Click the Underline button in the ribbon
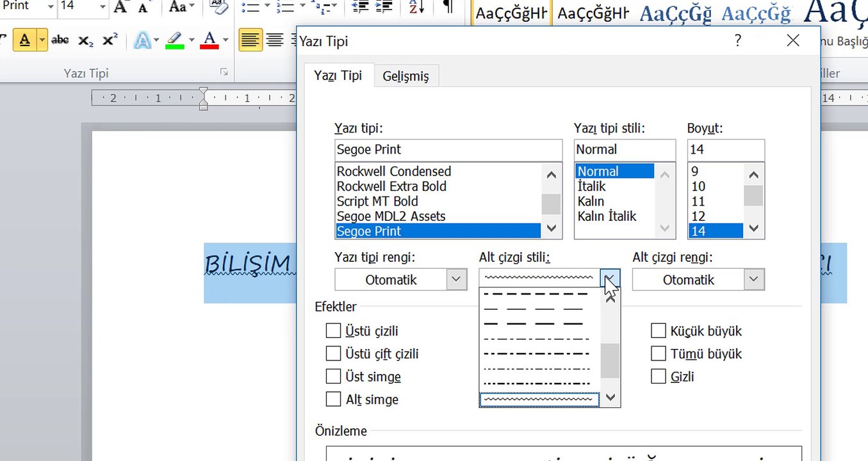 pyautogui.click(x=24, y=40)
